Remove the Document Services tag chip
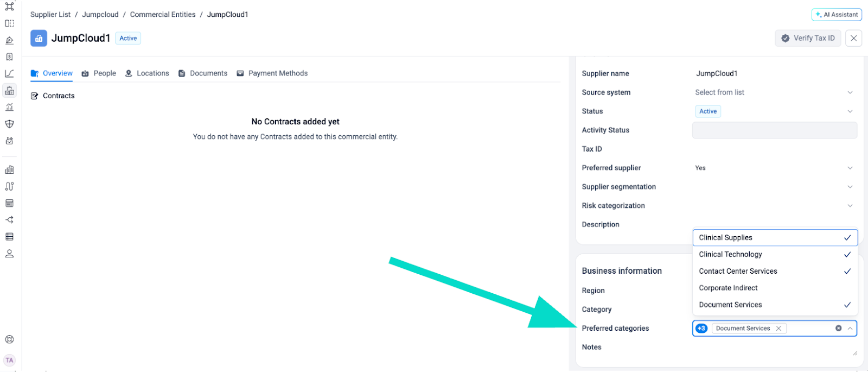868x372 pixels. (778, 329)
